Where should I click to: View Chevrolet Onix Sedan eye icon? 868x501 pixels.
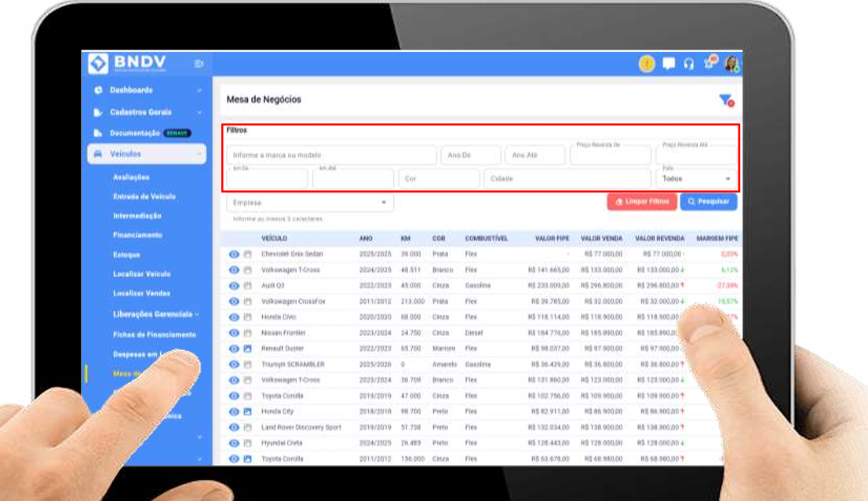tap(234, 254)
